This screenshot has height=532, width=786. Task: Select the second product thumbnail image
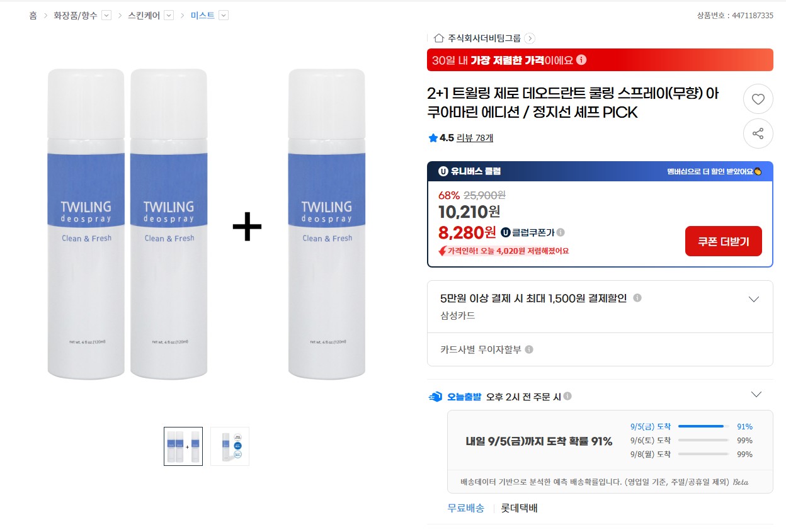point(230,446)
